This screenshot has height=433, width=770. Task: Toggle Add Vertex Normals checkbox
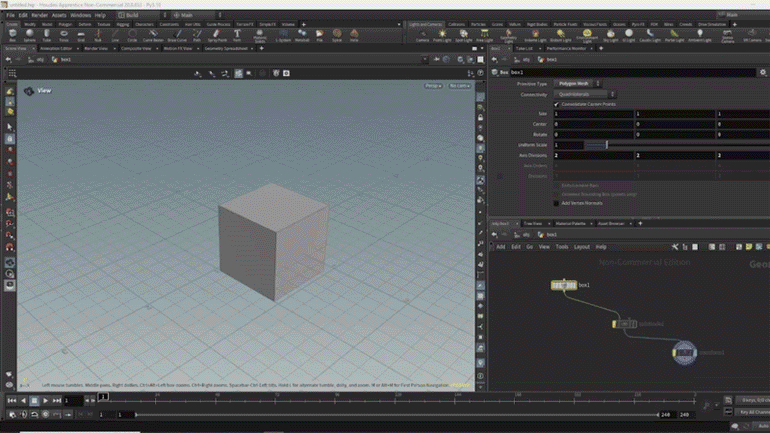click(x=556, y=203)
